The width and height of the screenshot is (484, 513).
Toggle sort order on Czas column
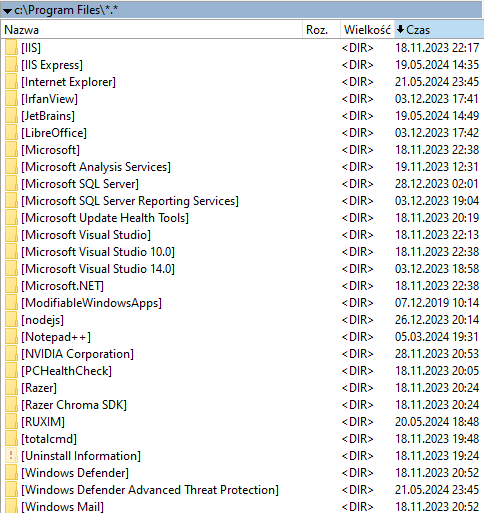439,30
